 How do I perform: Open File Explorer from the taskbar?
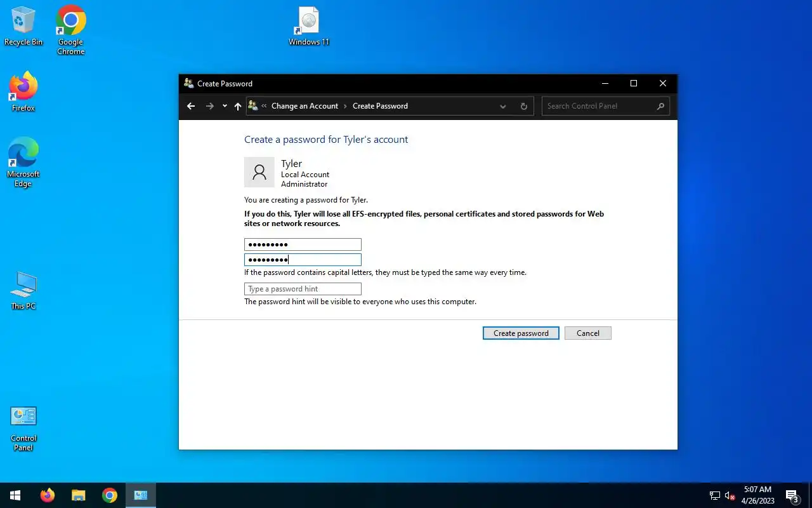(x=78, y=495)
